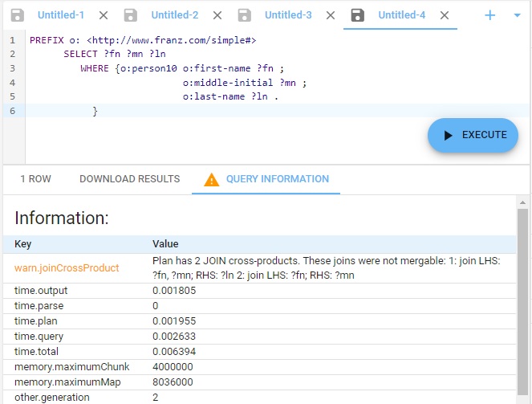Viewport: 532px width, 404px height.
Task: Click the save icon on the Untitled-3 tab
Action: click(245, 15)
